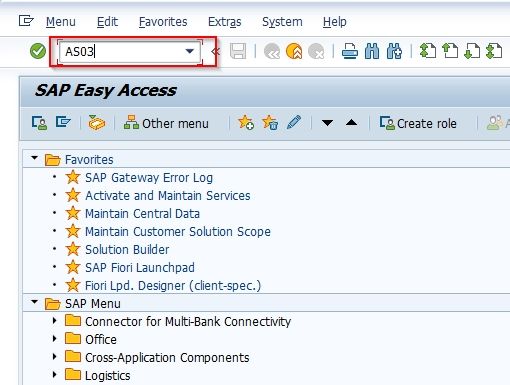Viewport: 510px width, 385px height.
Task: Expand the Logistics folder
Action: 55,375
